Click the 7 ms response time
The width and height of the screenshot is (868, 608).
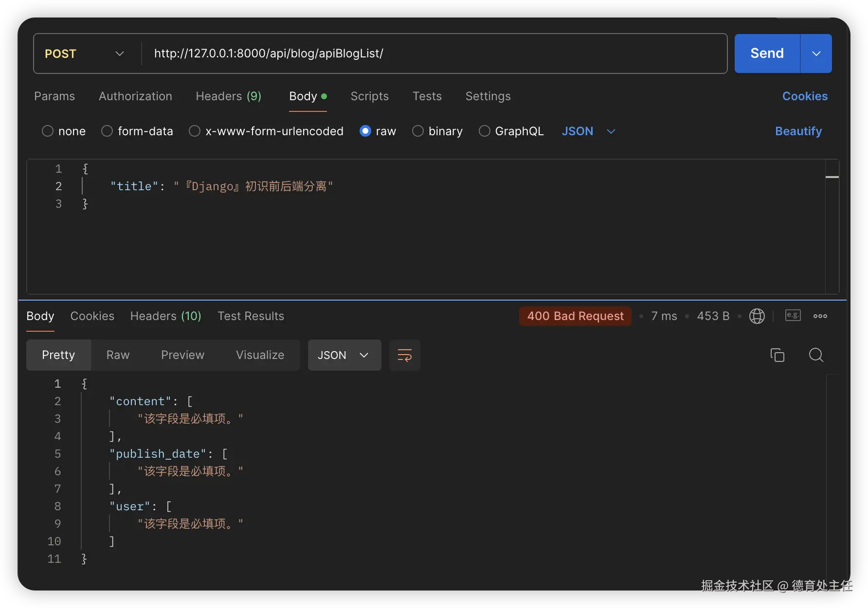click(664, 316)
